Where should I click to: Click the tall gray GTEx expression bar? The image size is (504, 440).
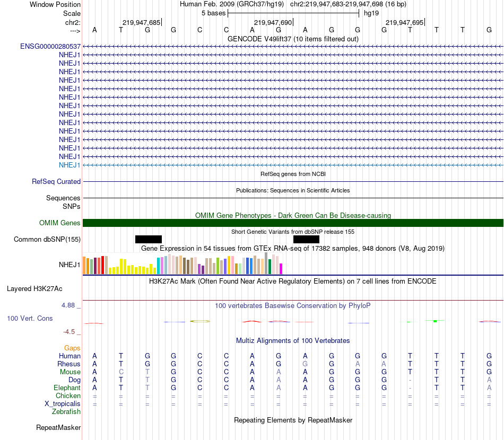pos(266,263)
